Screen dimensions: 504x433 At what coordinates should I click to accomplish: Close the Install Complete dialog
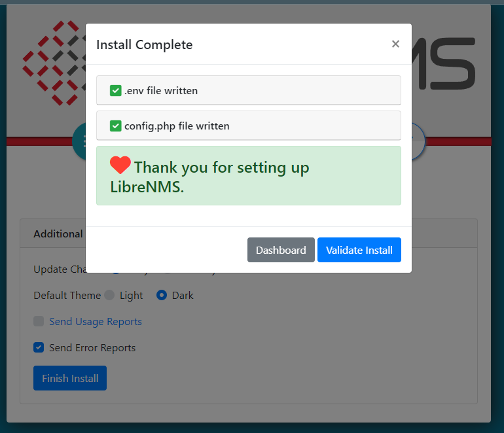(x=395, y=44)
